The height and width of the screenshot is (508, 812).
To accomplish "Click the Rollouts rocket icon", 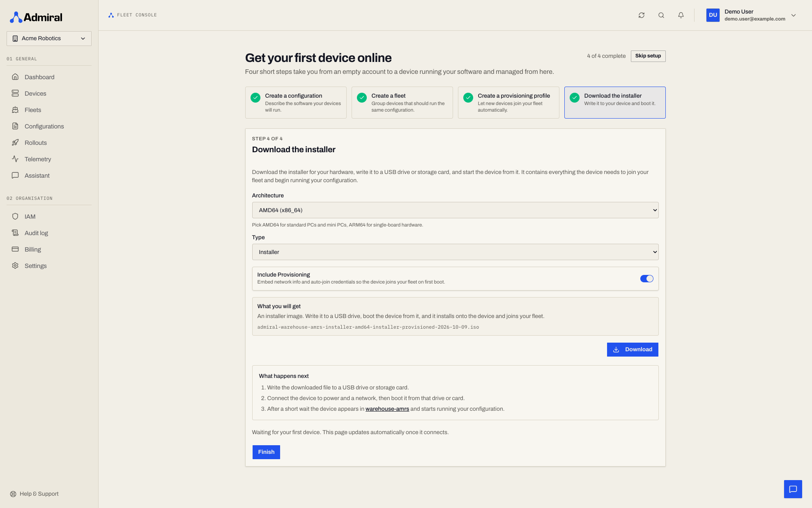I will pos(15,142).
